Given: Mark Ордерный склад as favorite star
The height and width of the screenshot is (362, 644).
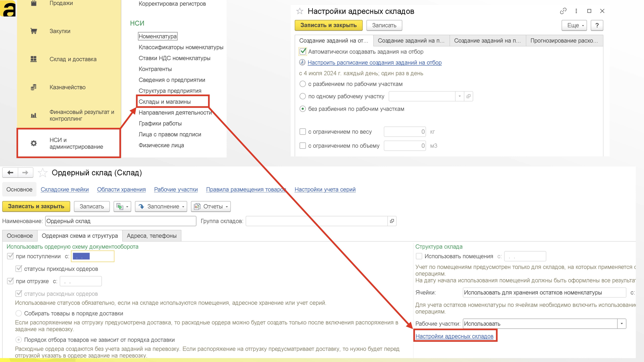Looking at the screenshot, I should pos(43,173).
